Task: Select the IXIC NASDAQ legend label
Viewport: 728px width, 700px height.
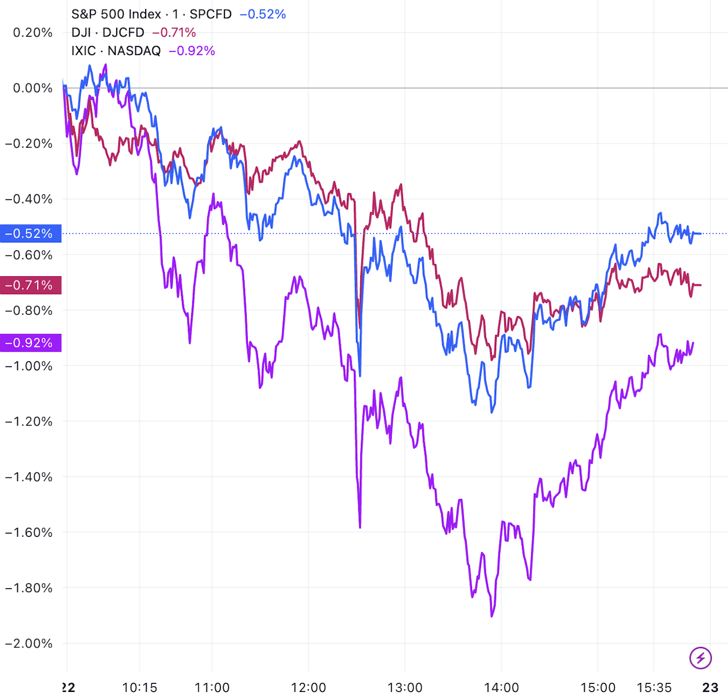Action: (x=116, y=51)
